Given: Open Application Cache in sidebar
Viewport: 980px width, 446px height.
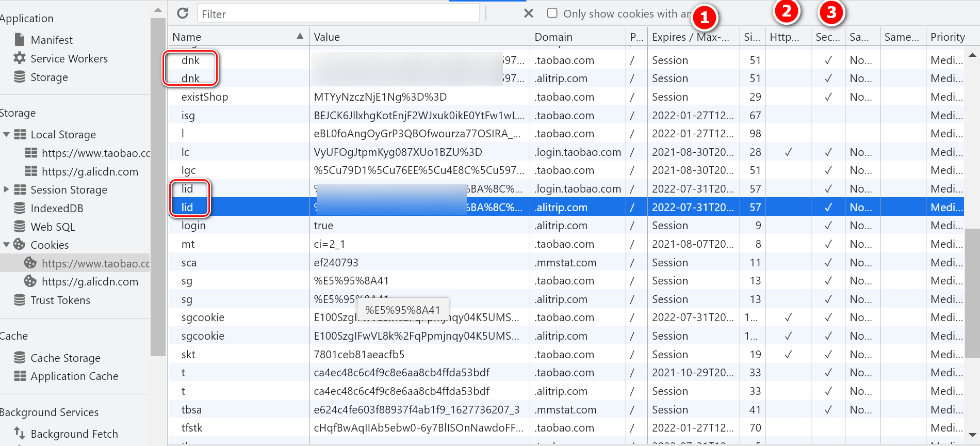Looking at the screenshot, I should click(x=74, y=376).
